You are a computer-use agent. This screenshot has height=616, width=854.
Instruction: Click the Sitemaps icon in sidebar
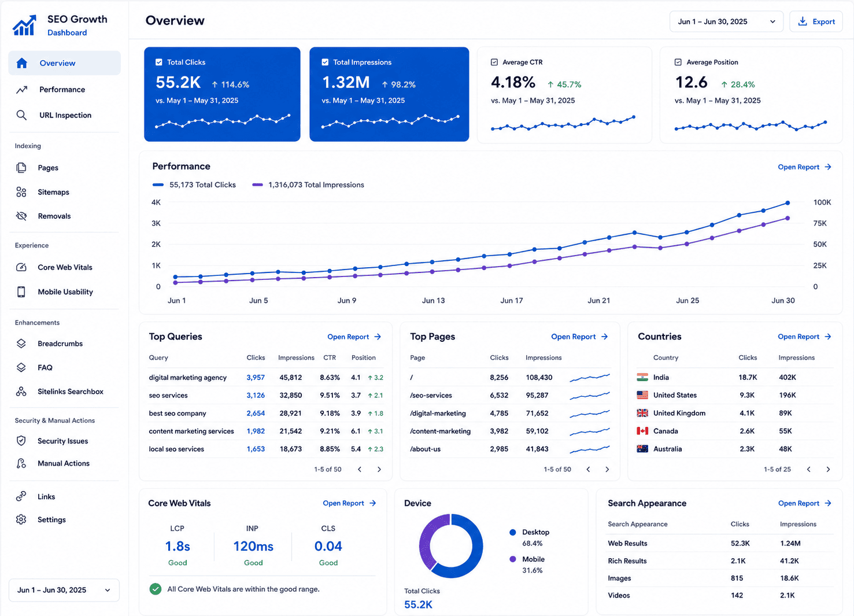point(21,192)
